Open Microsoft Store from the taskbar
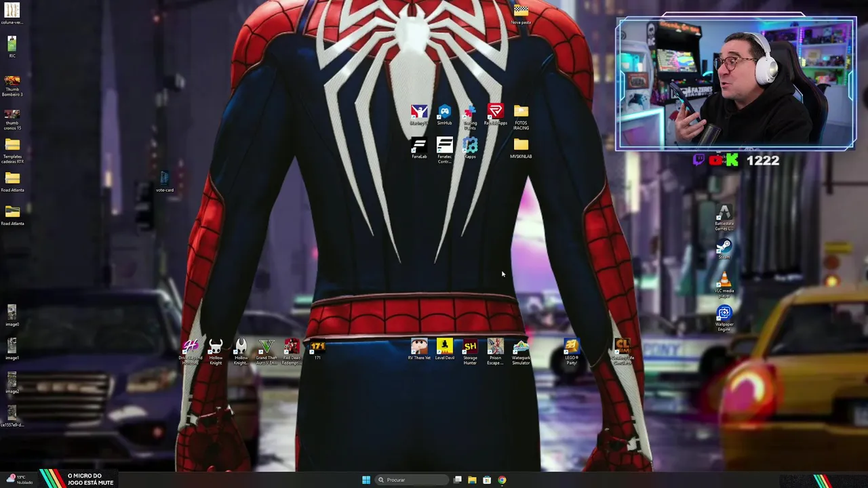 [487, 480]
